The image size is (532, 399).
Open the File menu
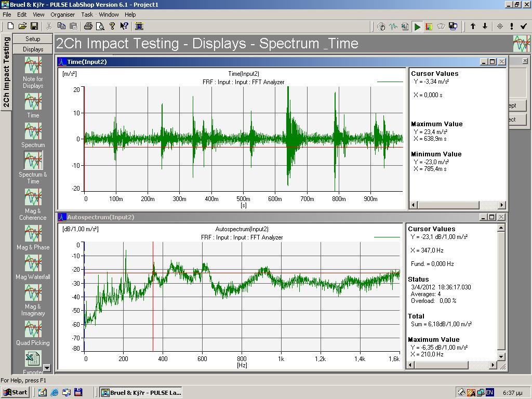pos(7,15)
